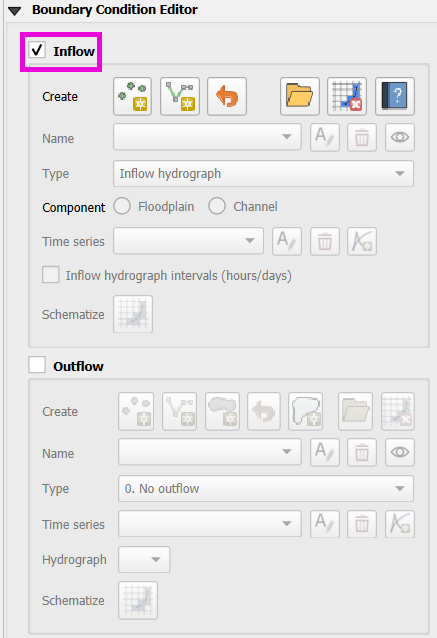This screenshot has width=437, height=638.
Task: Rename the inflow boundary condition
Action: pyautogui.click(x=325, y=138)
